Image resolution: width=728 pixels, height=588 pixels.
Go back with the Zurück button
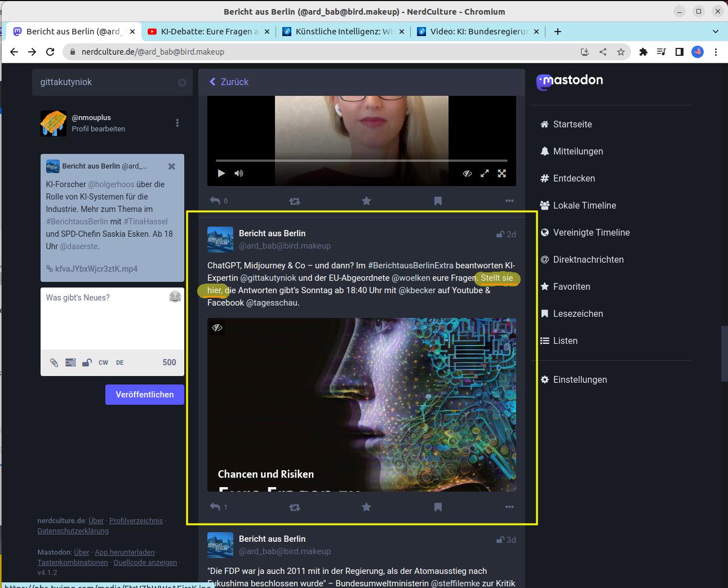tap(229, 82)
